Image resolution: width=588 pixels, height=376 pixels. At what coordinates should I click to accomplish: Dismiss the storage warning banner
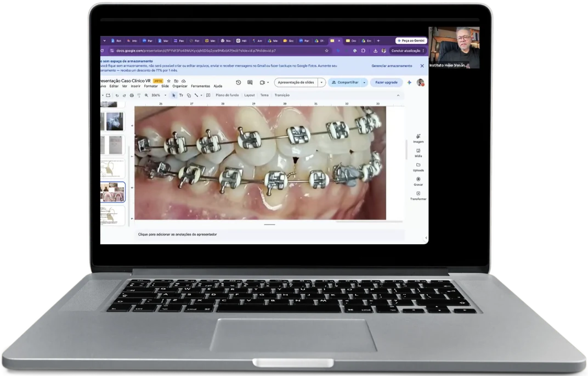(x=422, y=66)
